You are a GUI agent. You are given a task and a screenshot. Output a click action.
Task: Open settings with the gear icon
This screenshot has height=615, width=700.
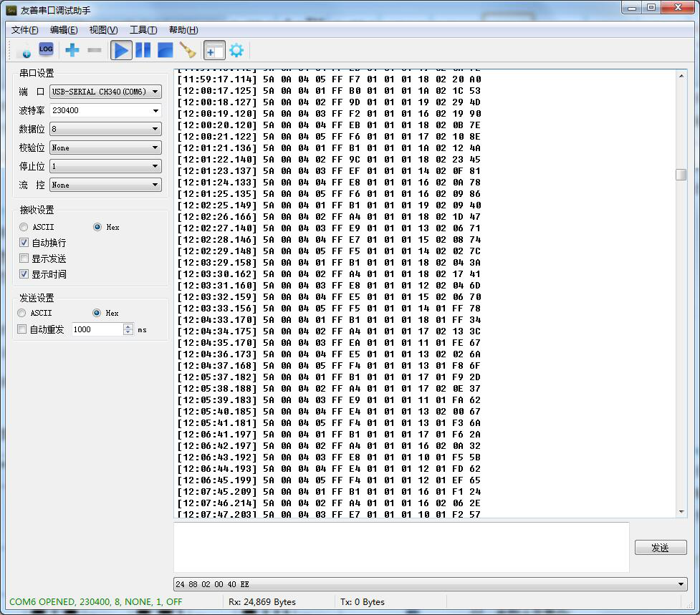236,50
